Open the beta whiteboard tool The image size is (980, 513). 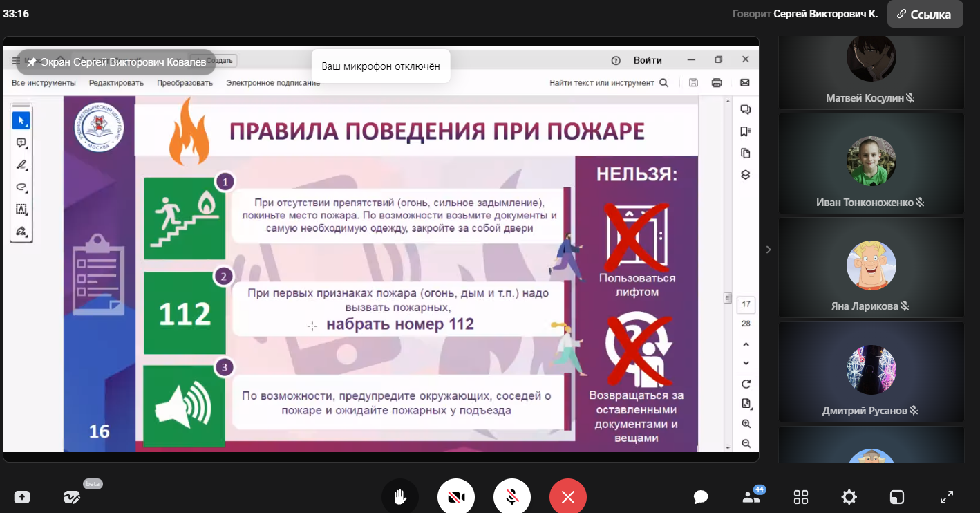(x=72, y=497)
